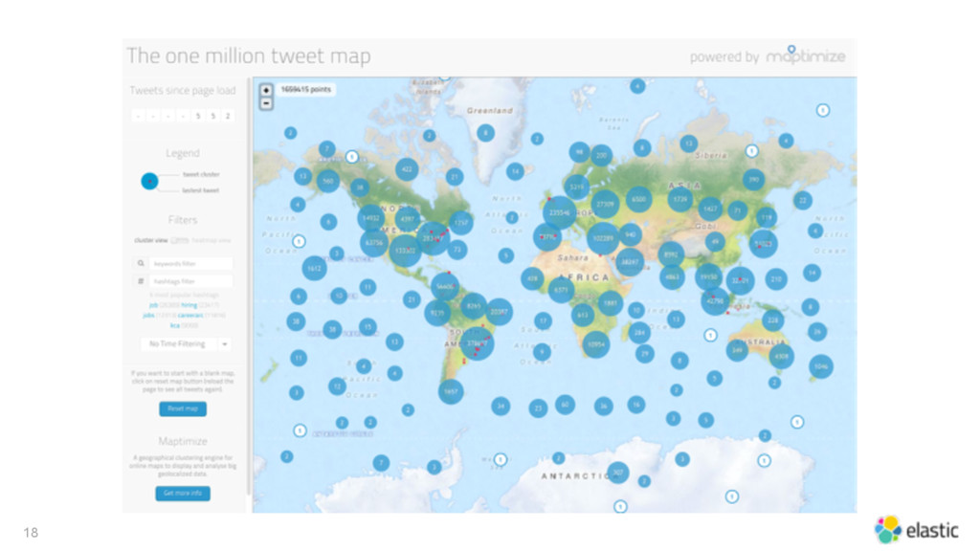This screenshot has width=980, height=551.
Task: Open the 38247 tweet cluster
Action: click(x=630, y=262)
